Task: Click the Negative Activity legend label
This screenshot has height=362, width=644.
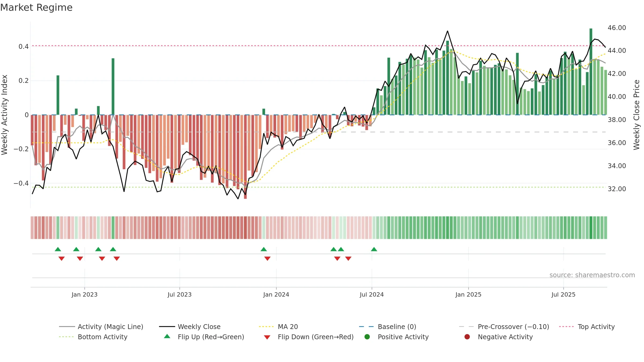Action: pyautogui.click(x=505, y=337)
